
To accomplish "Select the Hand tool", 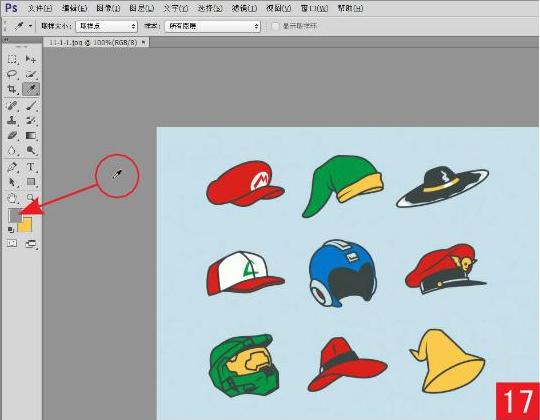I will 12,198.
